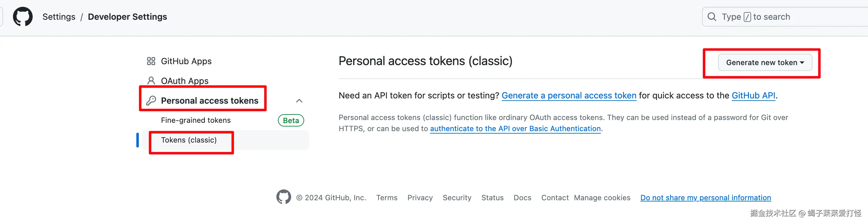Go to Settings breadcrumb
This screenshot has height=224, width=868.
(59, 17)
